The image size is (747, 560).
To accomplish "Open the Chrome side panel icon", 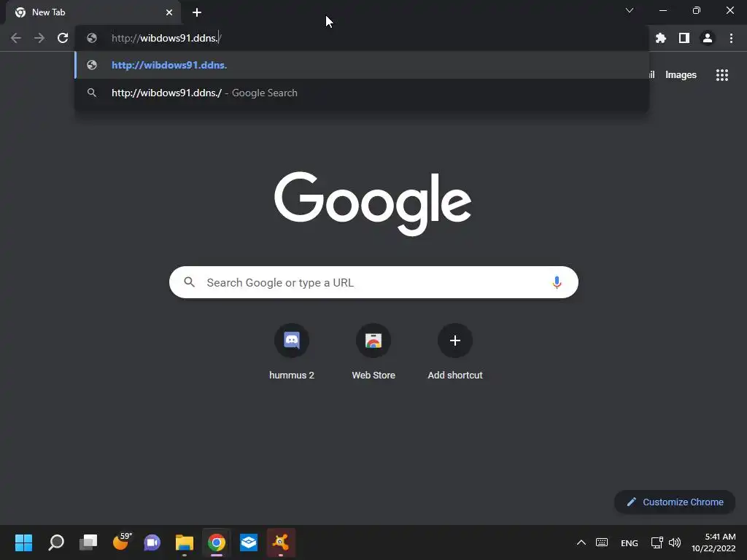I will 684,38.
